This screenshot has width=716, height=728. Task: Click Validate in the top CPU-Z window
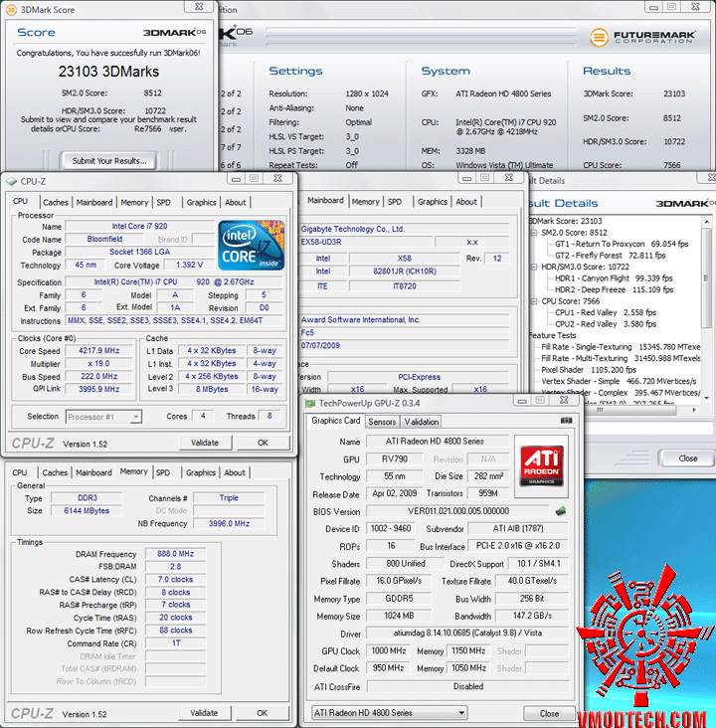tap(204, 443)
